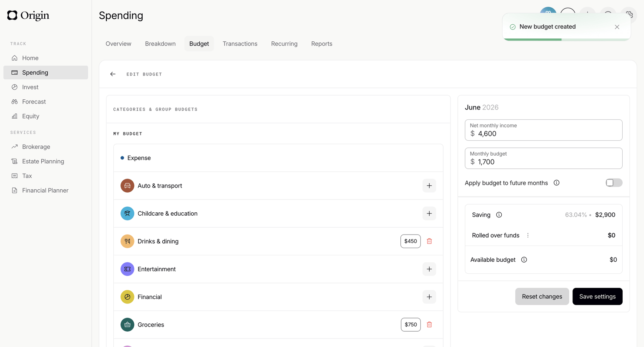The height and width of the screenshot is (347, 644).
Task: Switch to the Overview tab
Action: coord(118,43)
